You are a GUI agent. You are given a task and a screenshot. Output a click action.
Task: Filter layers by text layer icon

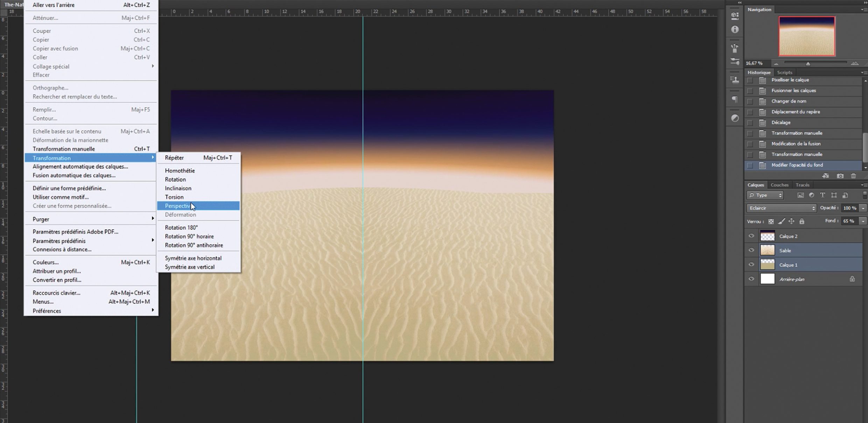(x=822, y=195)
